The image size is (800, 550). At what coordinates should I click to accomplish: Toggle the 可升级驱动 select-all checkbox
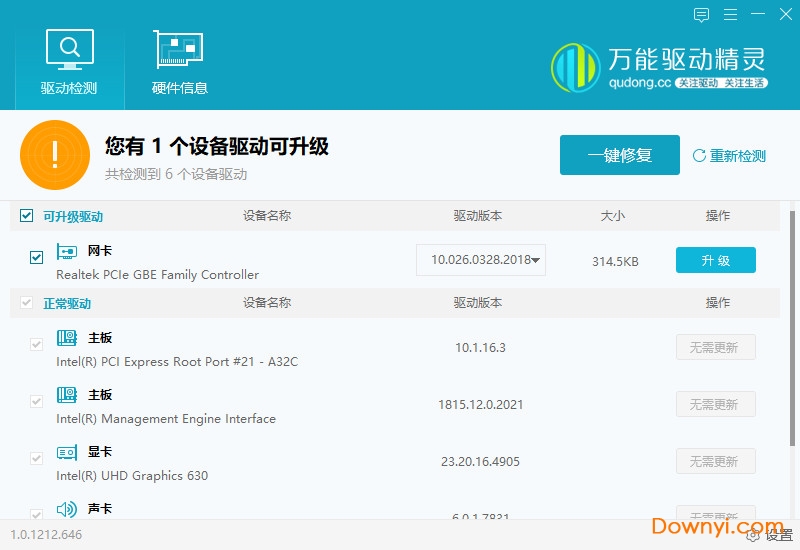[27, 216]
